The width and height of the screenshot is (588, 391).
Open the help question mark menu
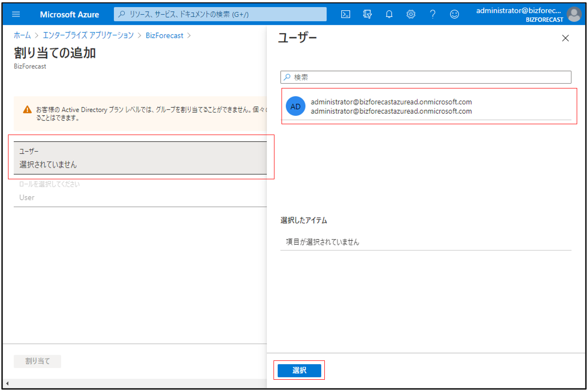pyautogui.click(x=432, y=14)
